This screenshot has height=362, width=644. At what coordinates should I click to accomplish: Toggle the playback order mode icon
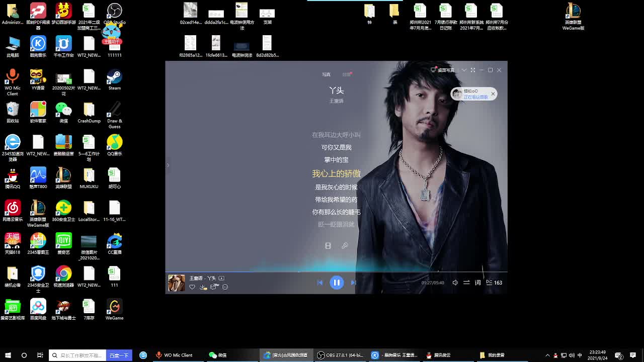pos(466,283)
